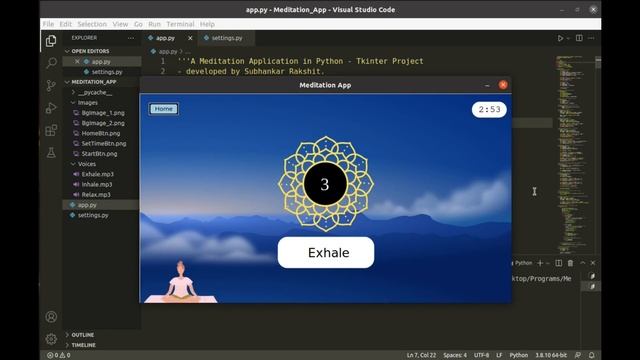The width and height of the screenshot is (640, 360).
Task: Open Source Control view in activity bar
Action: [x=51, y=85]
